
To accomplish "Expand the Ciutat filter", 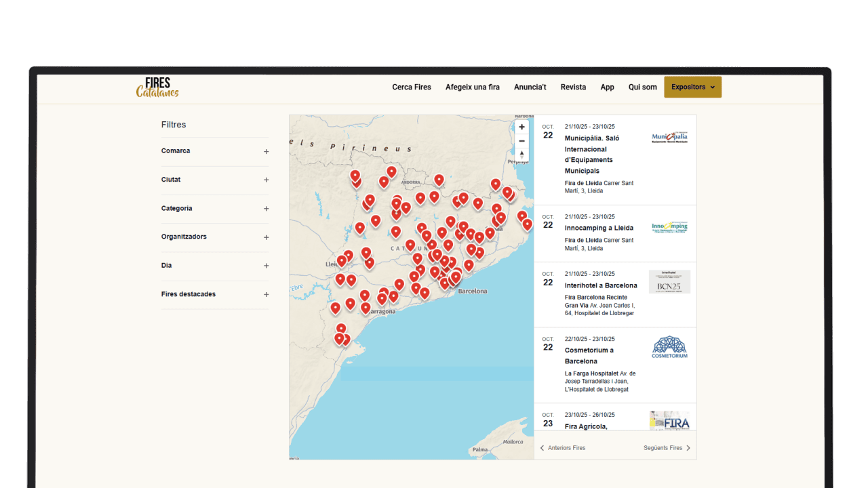I will tap(266, 180).
